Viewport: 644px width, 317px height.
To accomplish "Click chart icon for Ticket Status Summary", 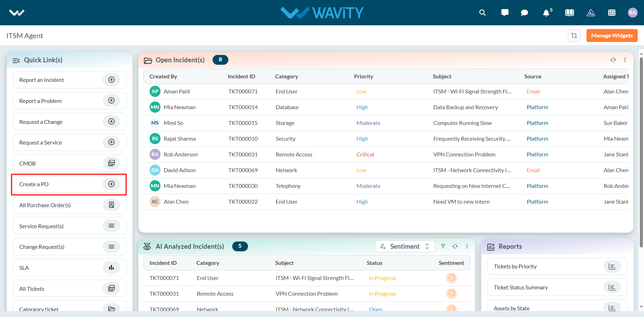I will pyautogui.click(x=612, y=287).
